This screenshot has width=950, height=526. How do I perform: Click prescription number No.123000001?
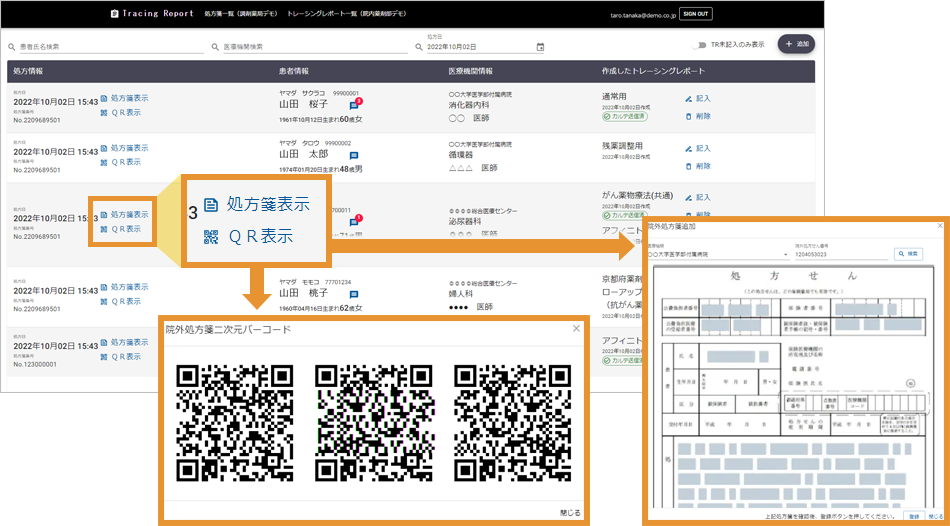point(35,364)
